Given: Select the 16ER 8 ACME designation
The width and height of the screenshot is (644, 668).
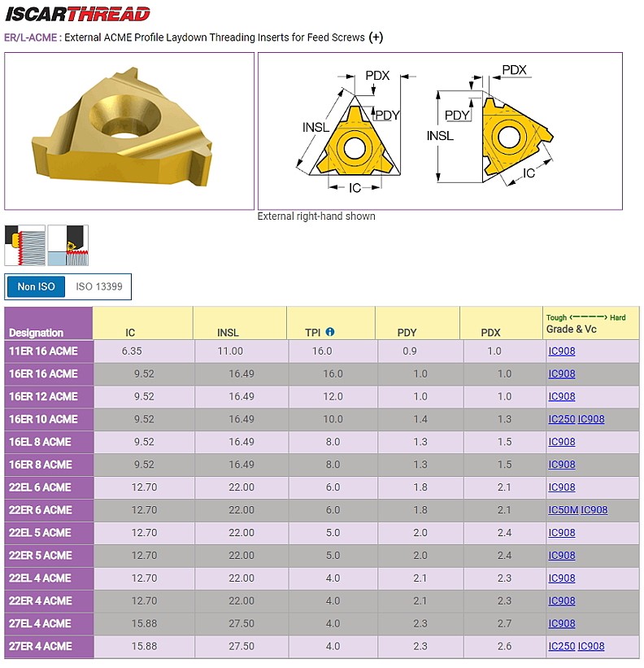Looking at the screenshot, I should [41, 465].
